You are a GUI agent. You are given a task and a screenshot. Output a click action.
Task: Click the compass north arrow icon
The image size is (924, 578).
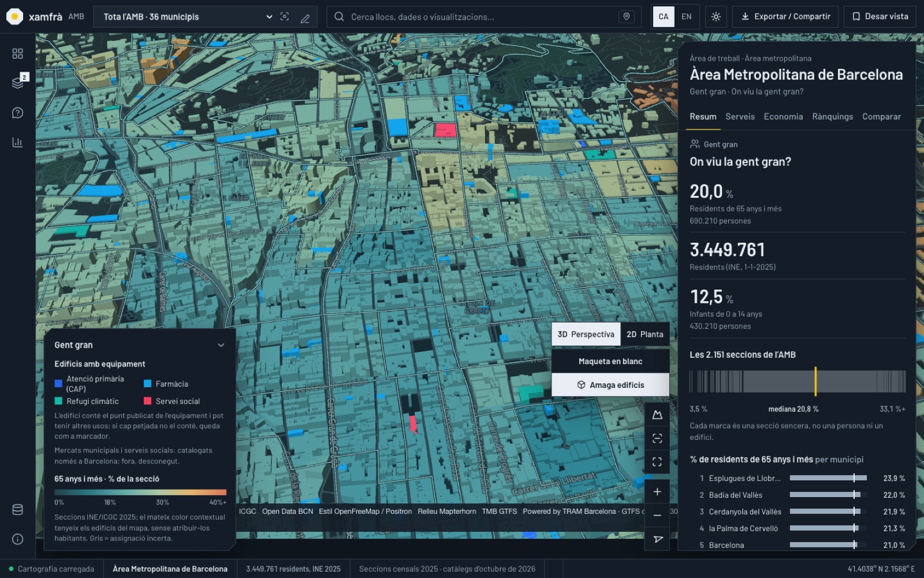[x=657, y=539]
